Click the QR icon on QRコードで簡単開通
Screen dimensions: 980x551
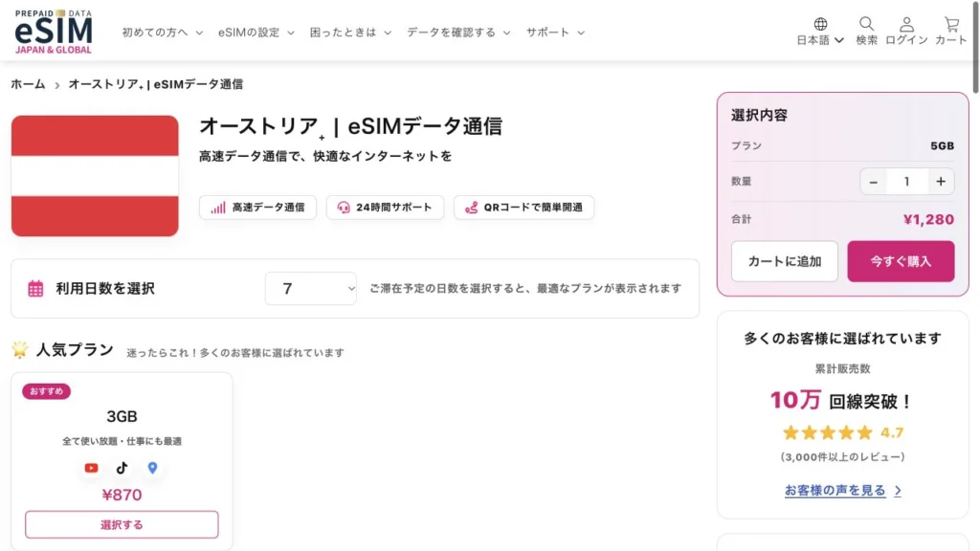471,208
